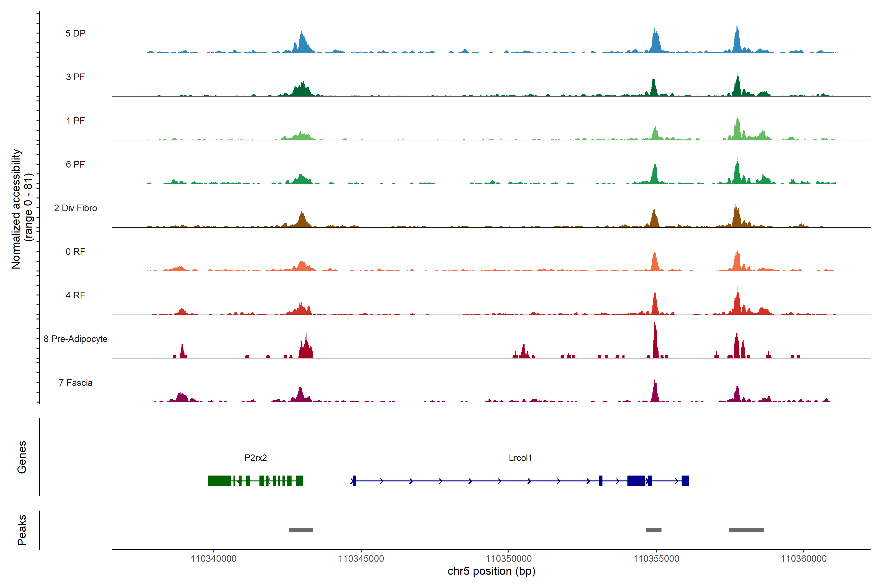Click the 110350000 axis tick label
The width and height of the screenshot is (882, 588).
[509, 559]
